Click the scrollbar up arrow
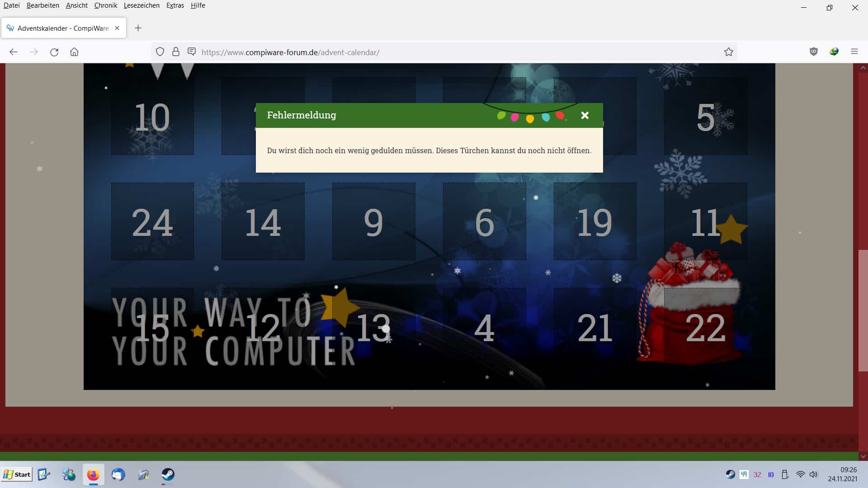 pyautogui.click(x=863, y=68)
